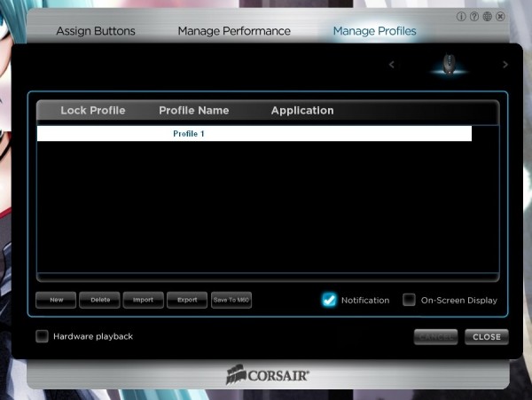The image size is (532, 400).
Task: Enable the On-Screen Display checkbox
Action: 409,300
